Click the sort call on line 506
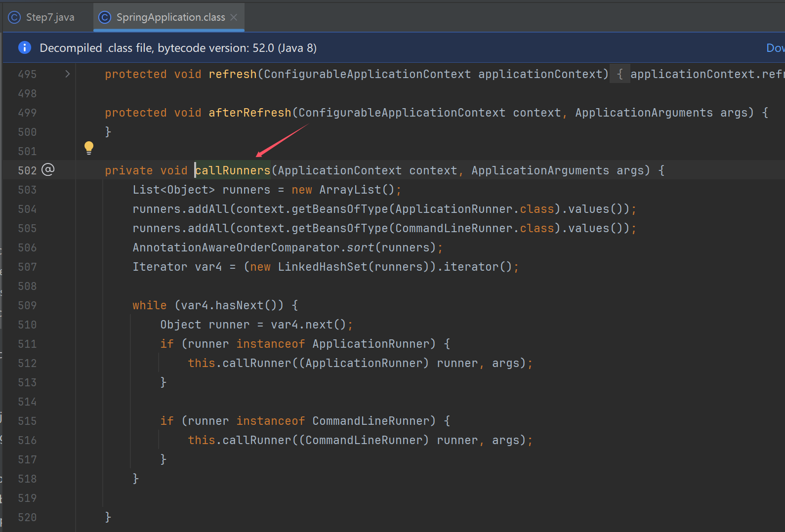 click(361, 247)
